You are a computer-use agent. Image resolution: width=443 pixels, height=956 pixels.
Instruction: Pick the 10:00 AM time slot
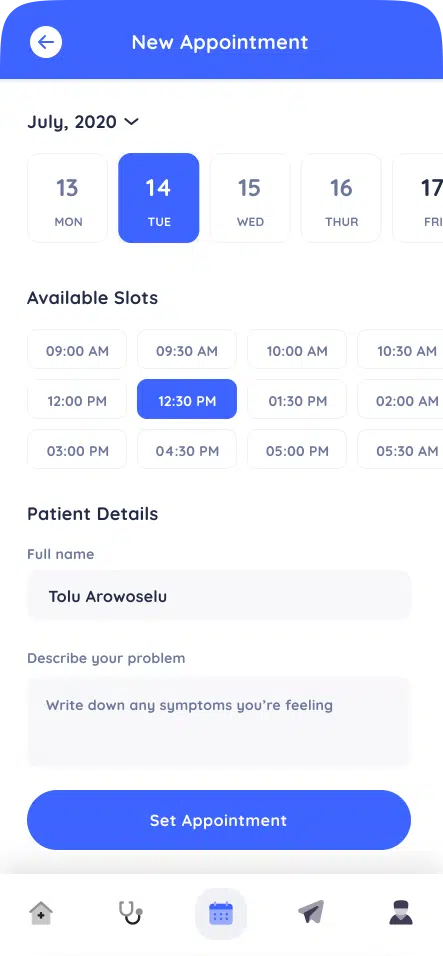pos(297,349)
